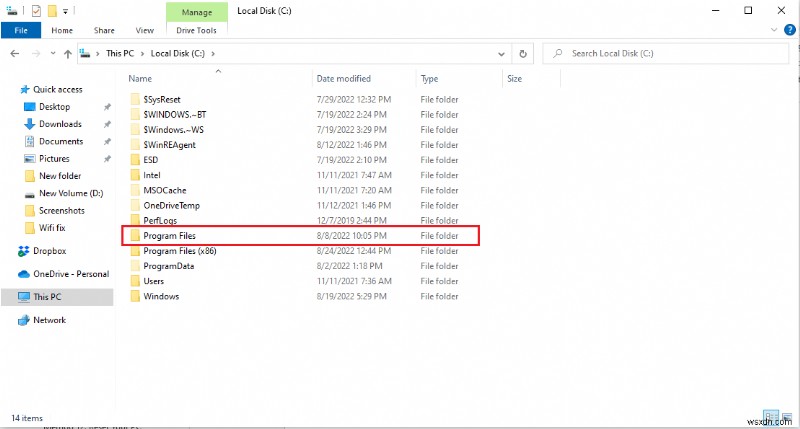Open the File menu
This screenshot has height=429, width=800.
pyautogui.click(x=21, y=31)
